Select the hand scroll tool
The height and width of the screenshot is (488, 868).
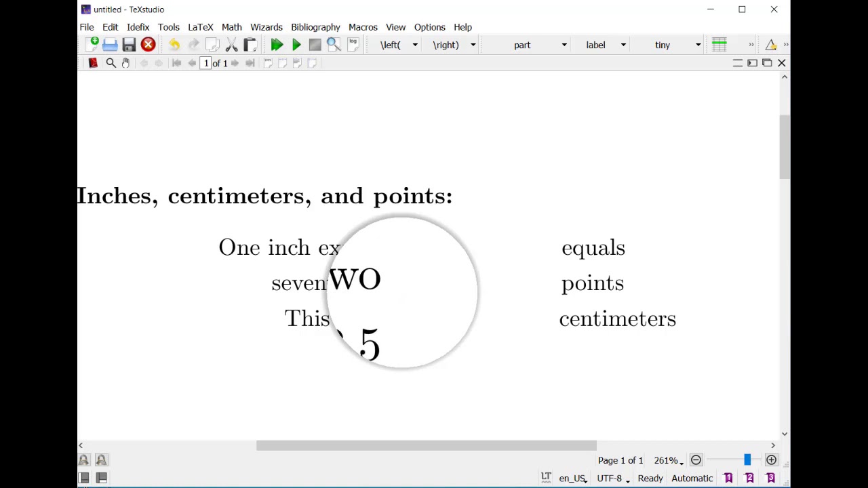[x=125, y=63]
